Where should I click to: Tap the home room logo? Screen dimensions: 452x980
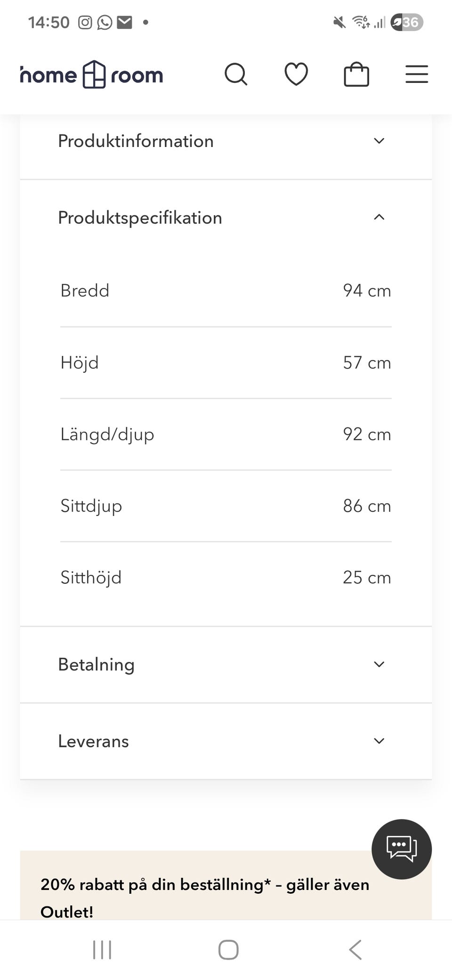pyautogui.click(x=92, y=75)
